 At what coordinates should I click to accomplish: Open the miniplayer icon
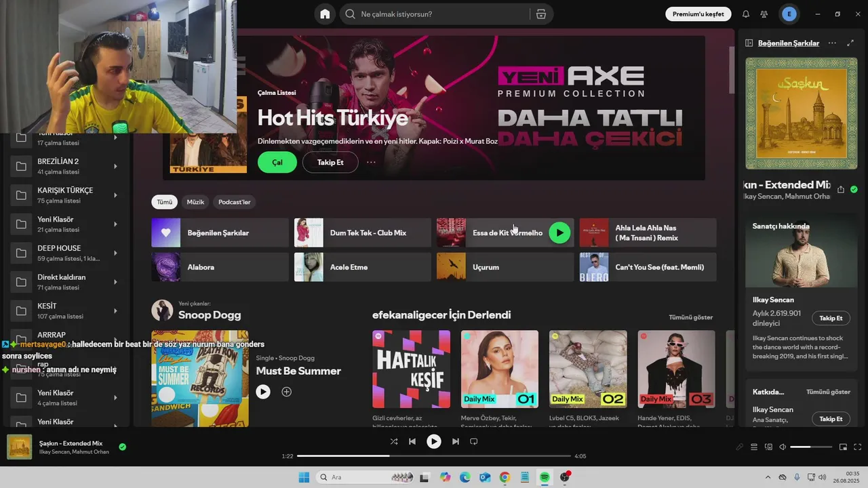click(x=843, y=447)
